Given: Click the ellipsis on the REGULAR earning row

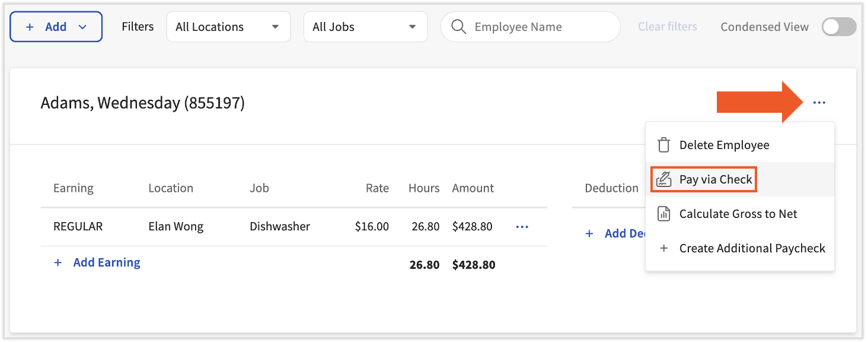Looking at the screenshot, I should 522,226.
